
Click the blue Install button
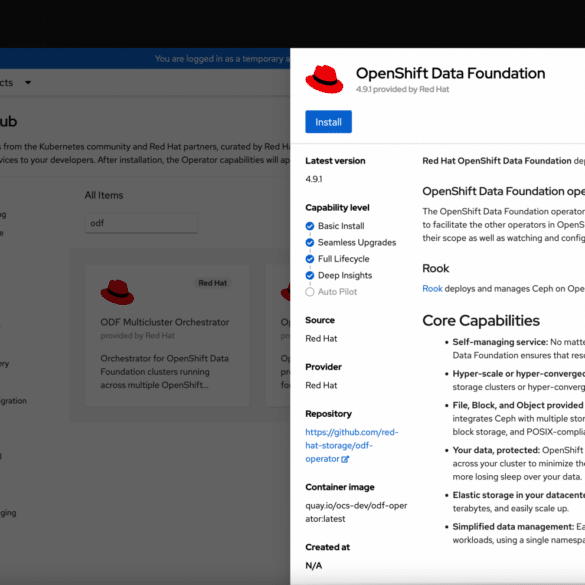pos(328,122)
